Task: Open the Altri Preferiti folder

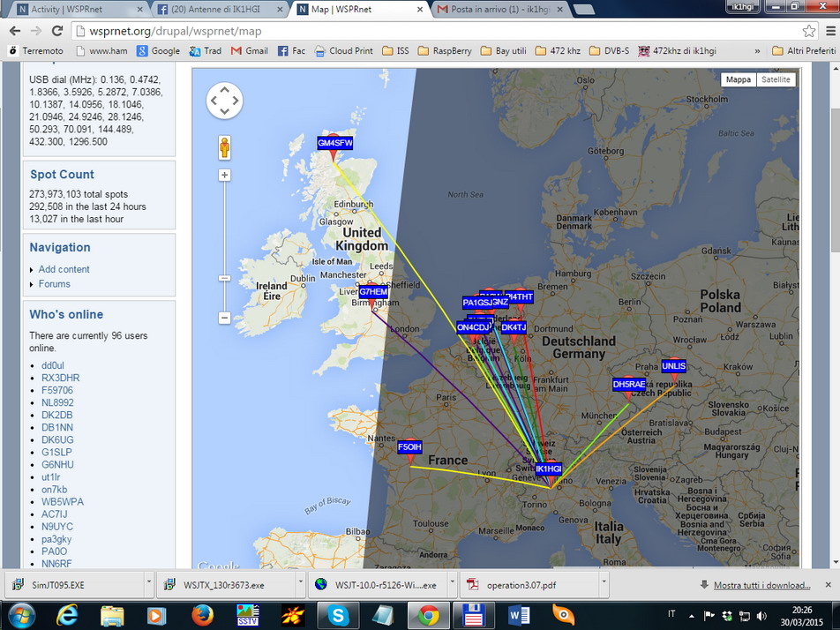Action: pyautogui.click(x=804, y=51)
